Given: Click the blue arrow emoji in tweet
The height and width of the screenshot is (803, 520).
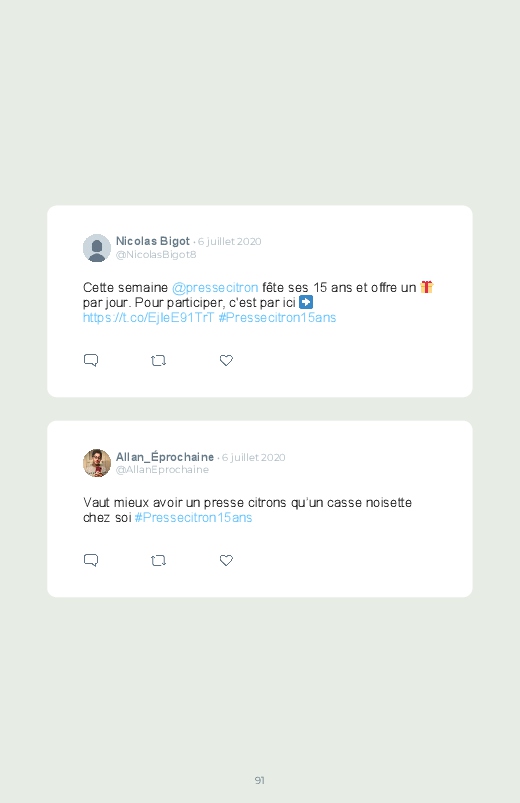Looking at the screenshot, I should pos(306,302).
